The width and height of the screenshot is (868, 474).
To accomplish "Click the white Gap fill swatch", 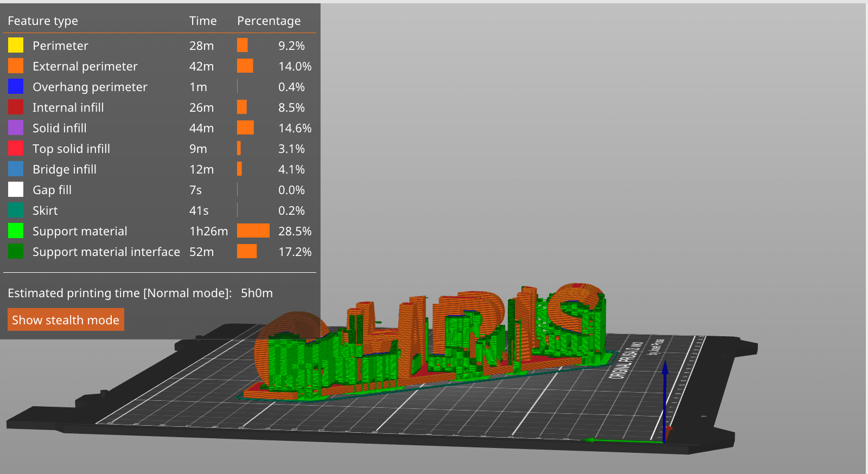I will click(16, 189).
